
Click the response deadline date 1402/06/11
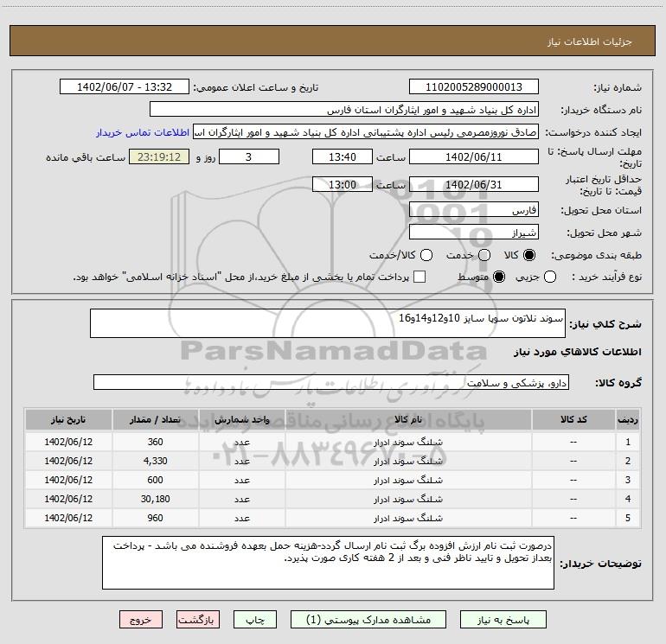click(474, 156)
